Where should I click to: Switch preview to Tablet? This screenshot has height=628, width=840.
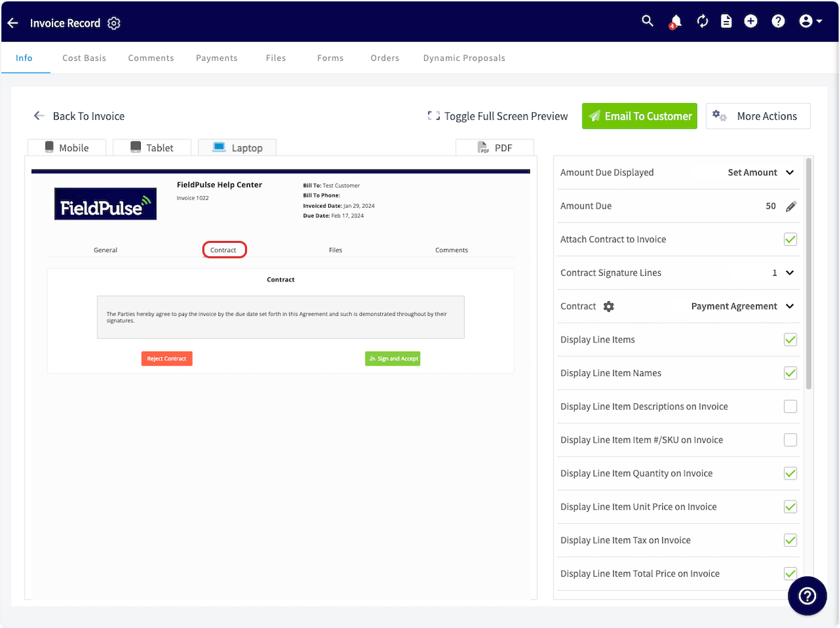(x=152, y=148)
